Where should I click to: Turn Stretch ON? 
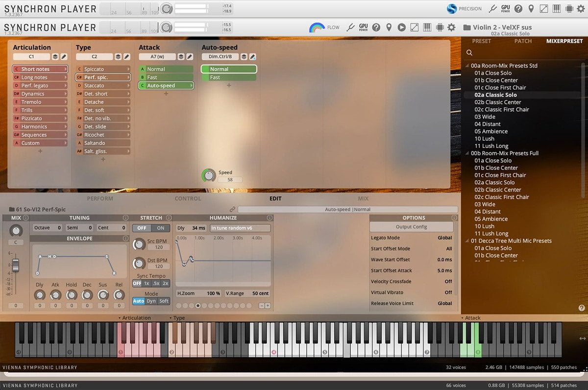(161, 228)
